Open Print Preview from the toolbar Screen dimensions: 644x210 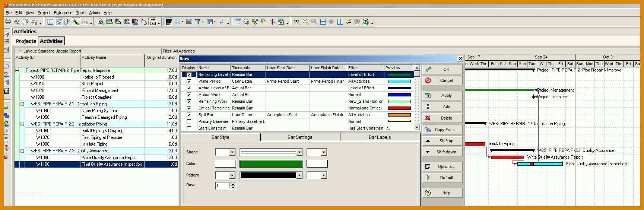point(16,22)
